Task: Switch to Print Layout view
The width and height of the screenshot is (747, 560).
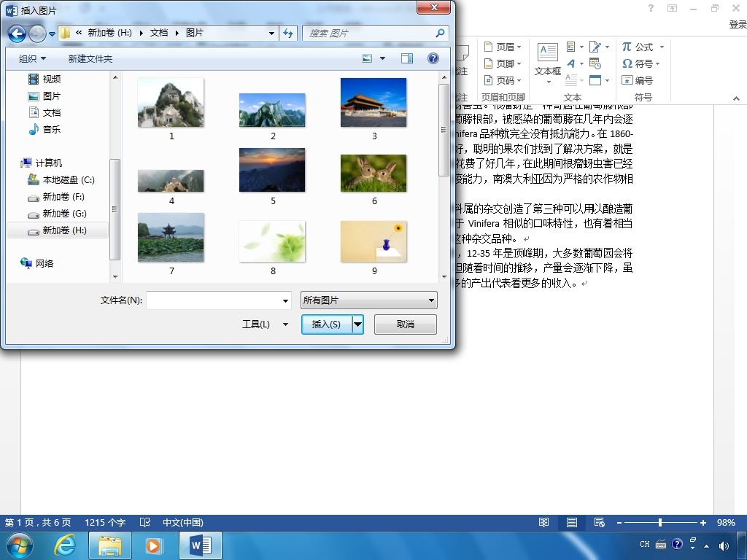Action: pos(572,522)
